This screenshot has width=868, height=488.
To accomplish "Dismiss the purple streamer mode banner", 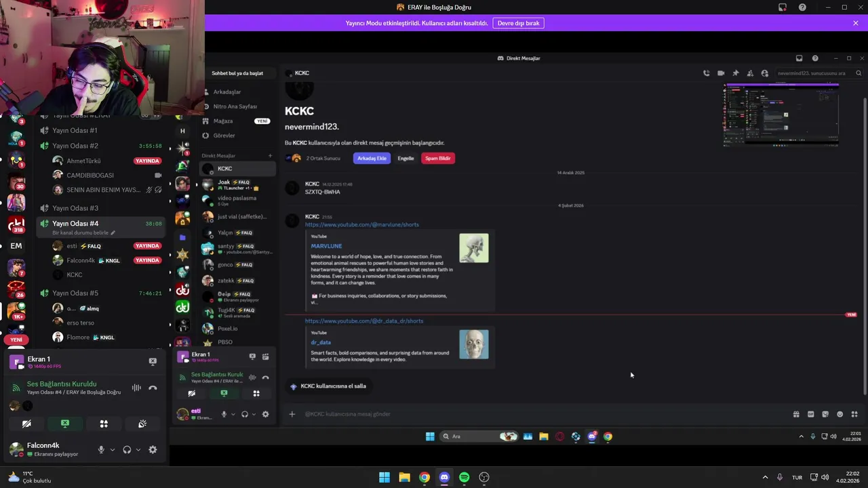I will 856,23.
